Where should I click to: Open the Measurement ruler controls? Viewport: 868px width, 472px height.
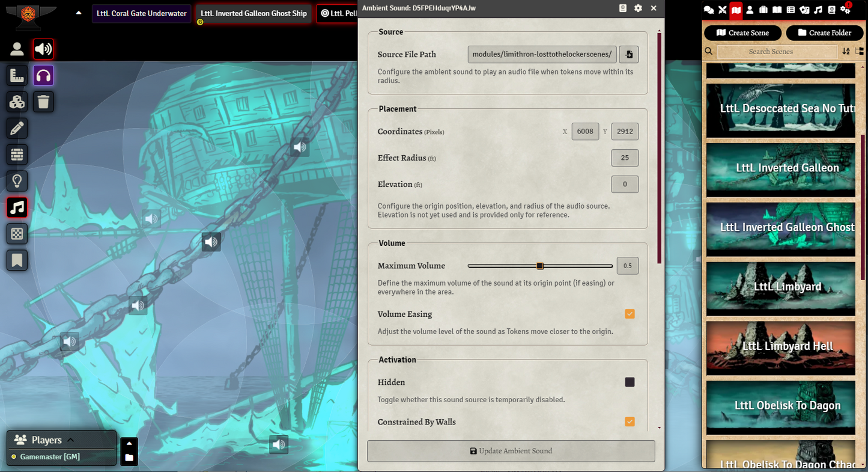(17, 76)
